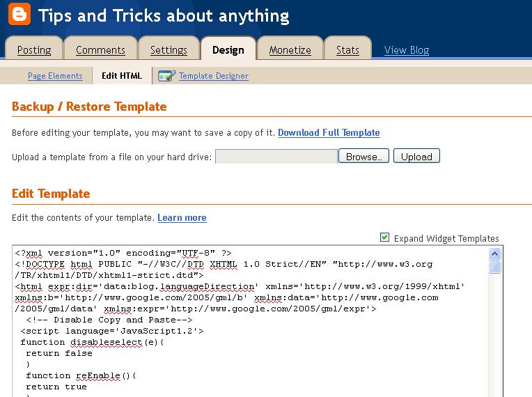The width and height of the screenshot is (532, 397).
Task: Click the Template Designer icon
Action: point(166,76)
